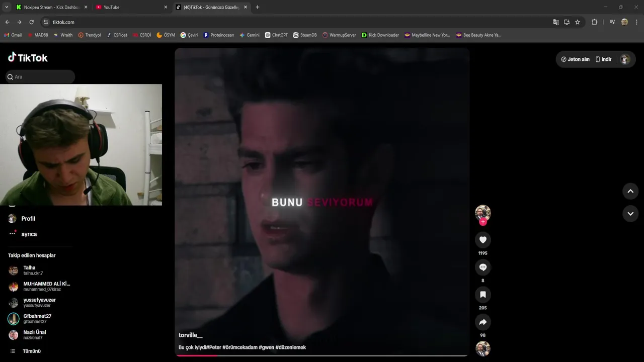
Task: Click the #gwen hashtag
Action: 266,347
